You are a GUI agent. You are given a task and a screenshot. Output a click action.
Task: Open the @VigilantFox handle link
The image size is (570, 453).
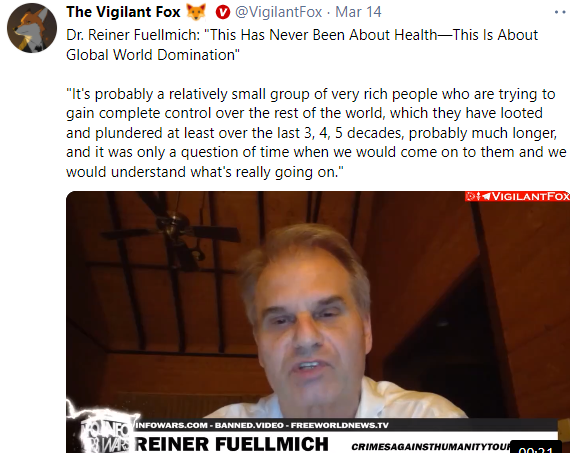(x=278, y=12)
